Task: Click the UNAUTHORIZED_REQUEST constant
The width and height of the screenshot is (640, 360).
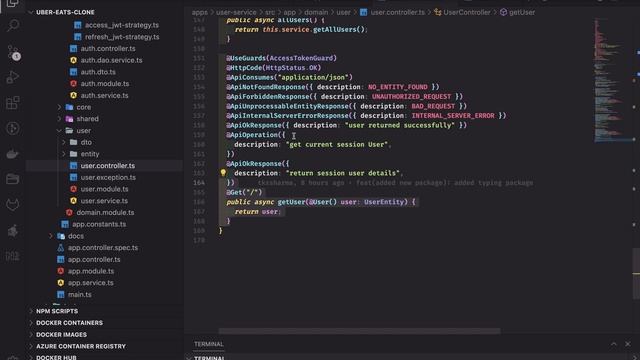Action: pyautogui.click(x=411, y=97)
